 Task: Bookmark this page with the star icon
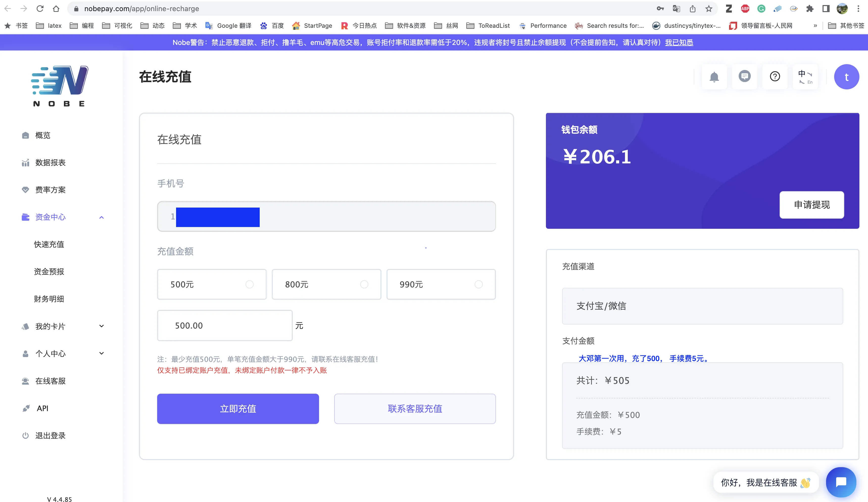click(x=709, y=9)
